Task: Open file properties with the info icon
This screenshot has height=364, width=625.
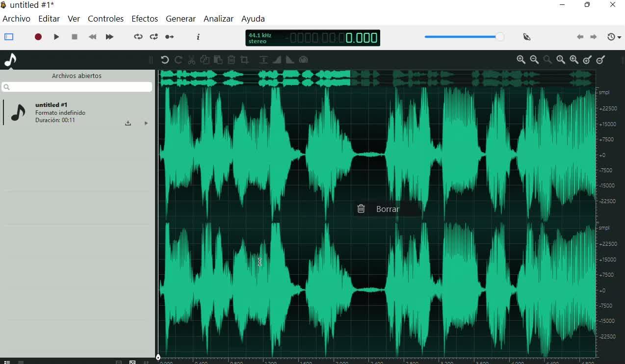Action: (x=198, y=37)
